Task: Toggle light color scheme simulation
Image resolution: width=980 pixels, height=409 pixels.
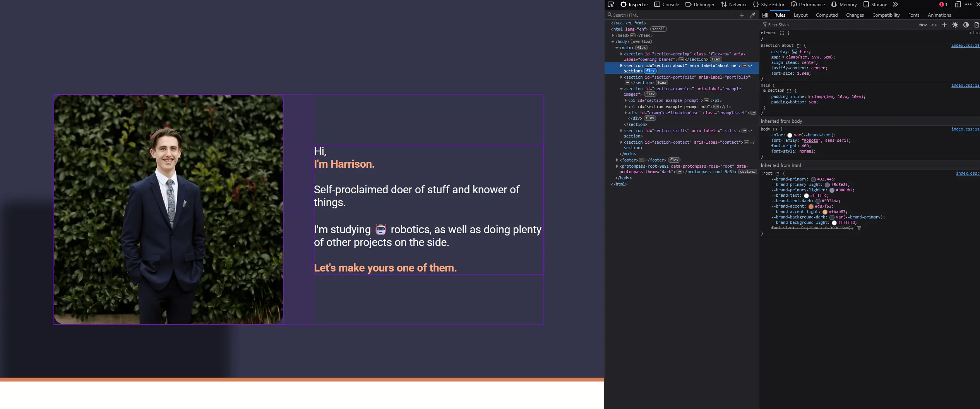Action: coord(955,25)
